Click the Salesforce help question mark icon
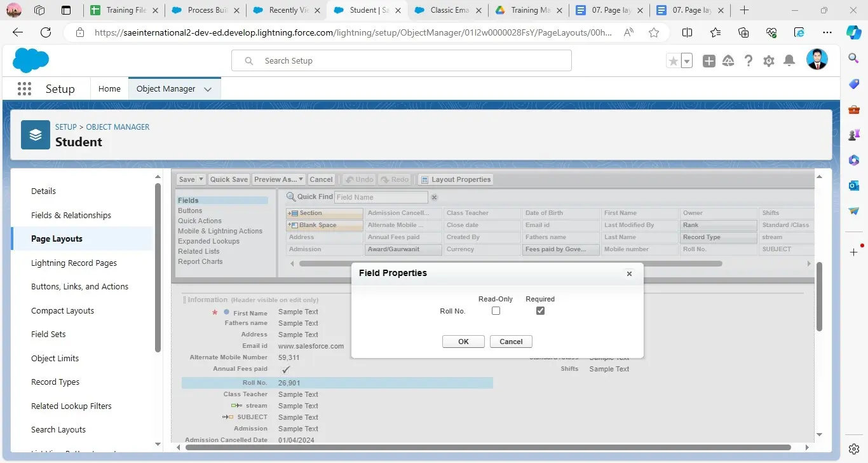868x463 pixels. [749, 61]
